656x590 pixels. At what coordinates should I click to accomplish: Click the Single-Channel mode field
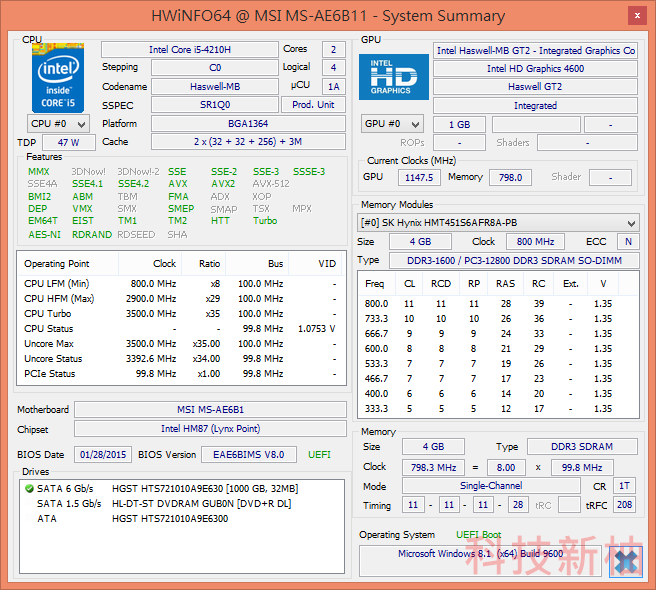pos(491,485)
